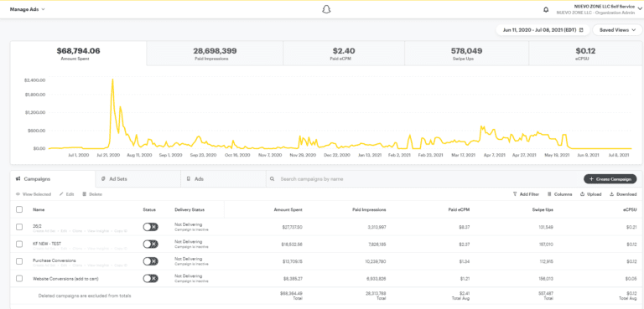Toggle status for Website Conversions (add to cart)
Viewport: 644px width, 309px height.
[150, 278]
